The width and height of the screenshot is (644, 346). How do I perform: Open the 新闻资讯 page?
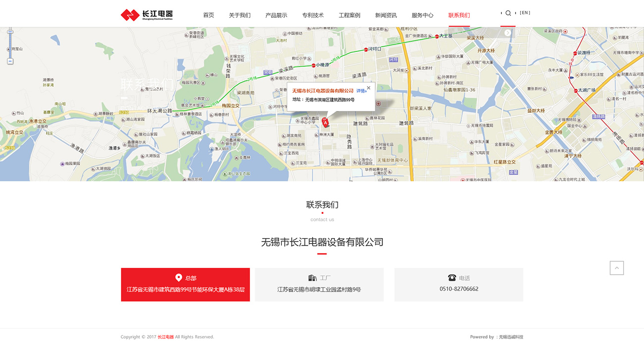pyautogui.click(x=386, y=15)
